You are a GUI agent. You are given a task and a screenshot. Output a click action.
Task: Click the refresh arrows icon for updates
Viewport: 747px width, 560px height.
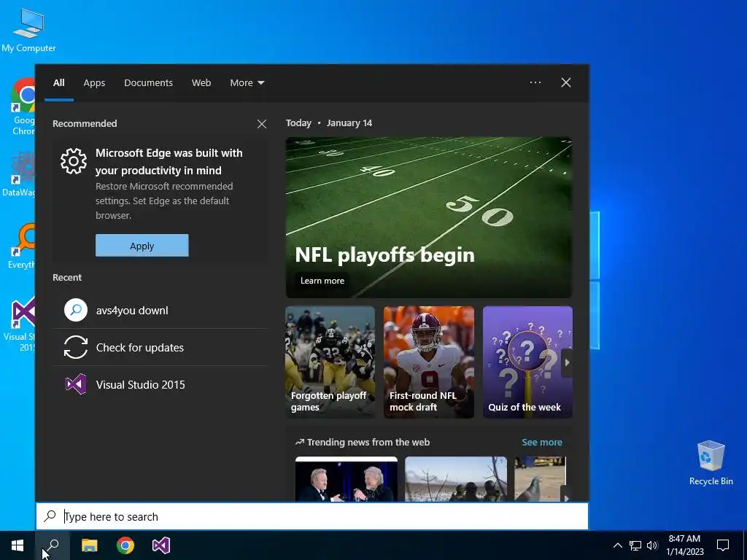(76, 347)
